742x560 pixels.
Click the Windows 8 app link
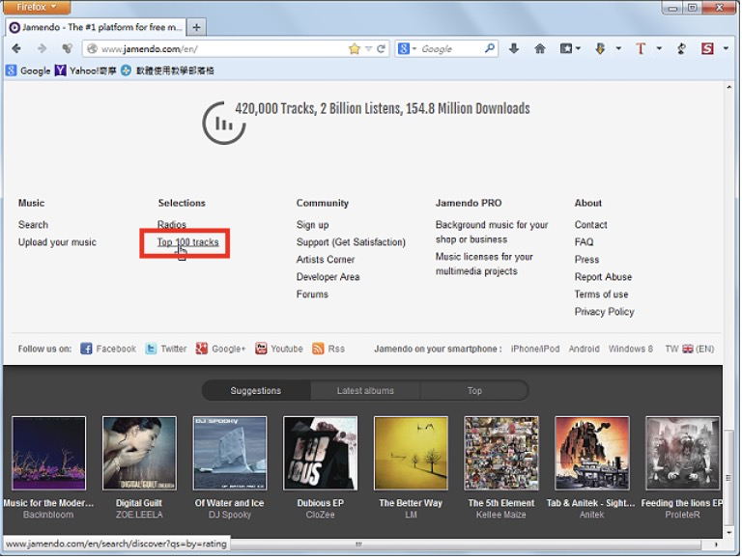pyautogui.click(x=631, y=350)
